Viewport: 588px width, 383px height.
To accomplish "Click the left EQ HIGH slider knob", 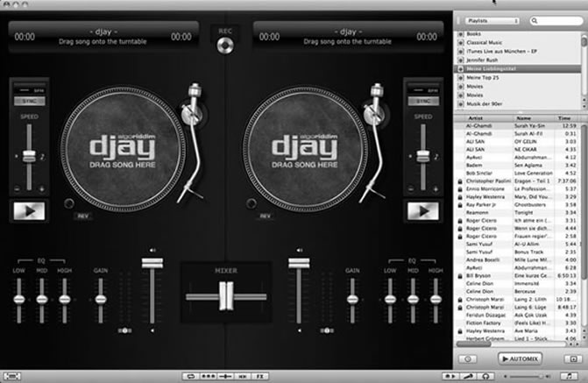I will tap(65, 300).
